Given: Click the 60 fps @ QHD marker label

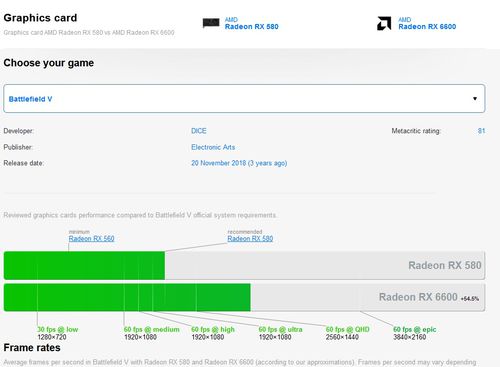Looking at the screenshot, I should pyautogui.click(x=348, y=329).
